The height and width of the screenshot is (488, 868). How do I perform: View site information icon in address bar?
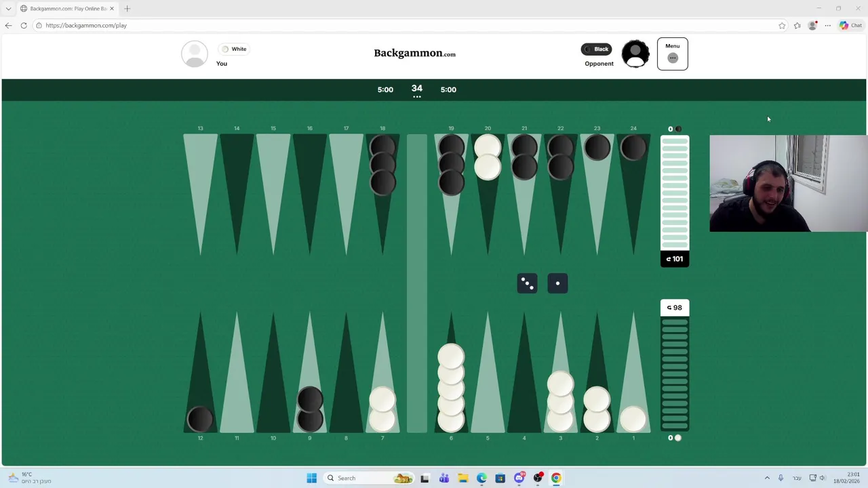(39, 25)
